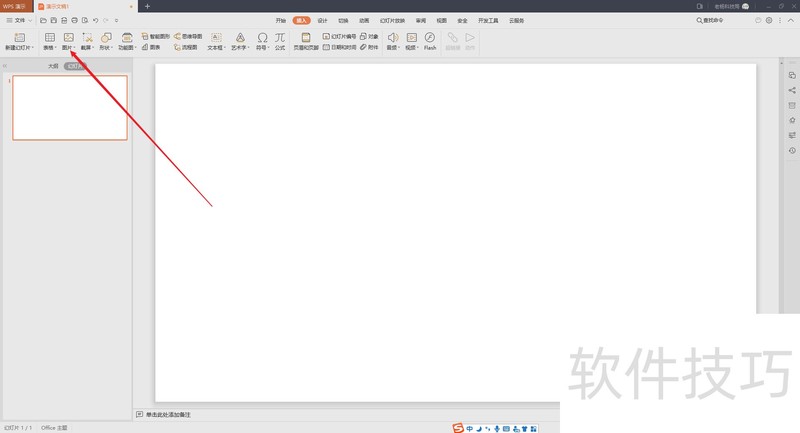Click the open folder icon in quick toolbar
Viewport: 800px width, 433px height.
pyautogui.click(x=43, y=20)
